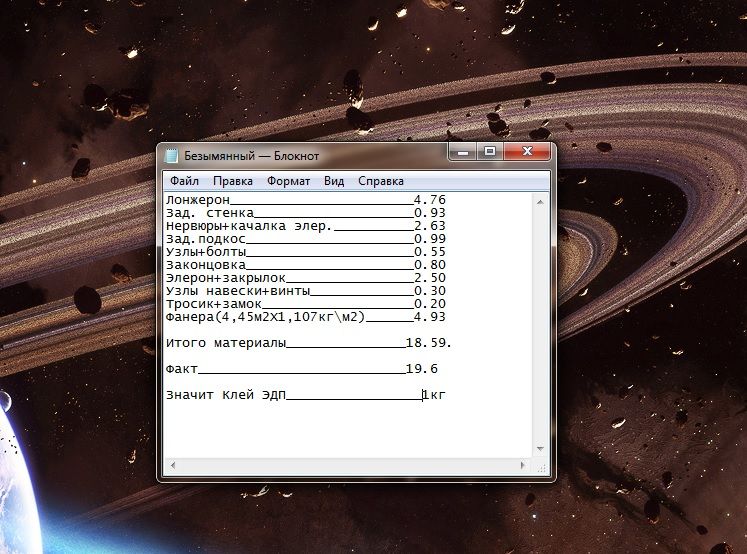Click the resize grip in window corner
This screenshot has width=747, height=554.
(542, 467)
